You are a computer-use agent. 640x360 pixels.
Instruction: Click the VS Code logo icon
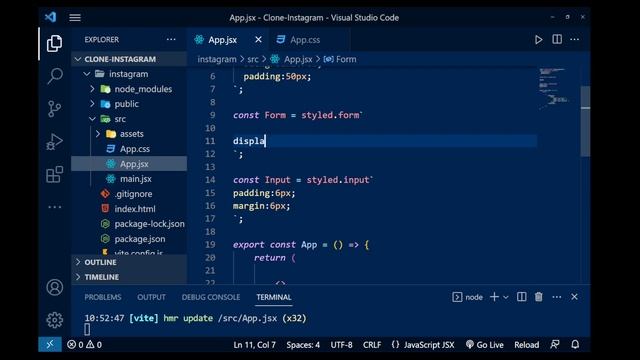click(51, 17)
